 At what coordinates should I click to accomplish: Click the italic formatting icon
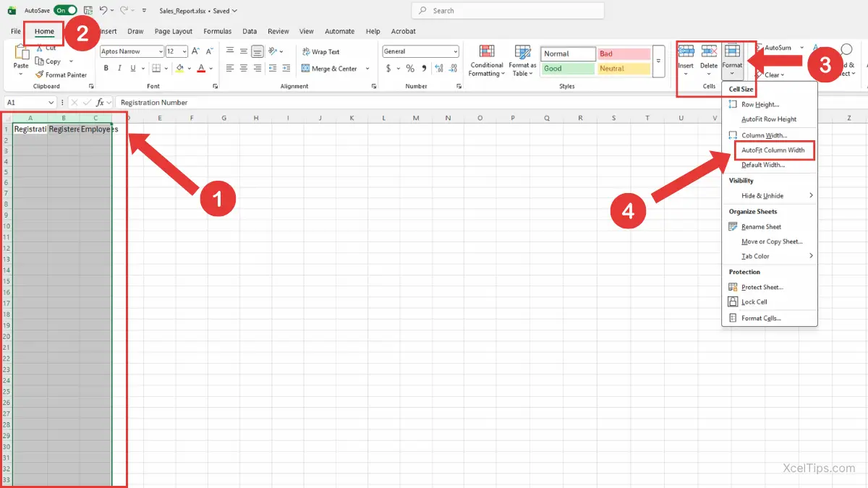(119, 69)
